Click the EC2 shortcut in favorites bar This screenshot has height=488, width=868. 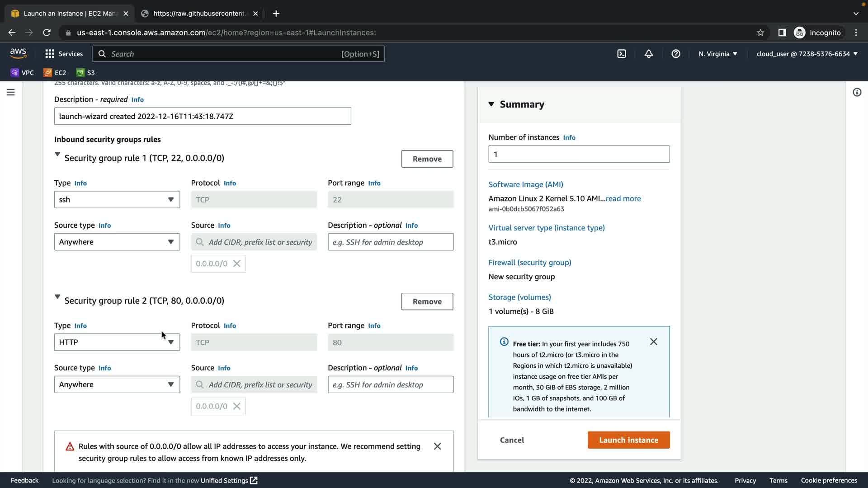coord(55,73)
